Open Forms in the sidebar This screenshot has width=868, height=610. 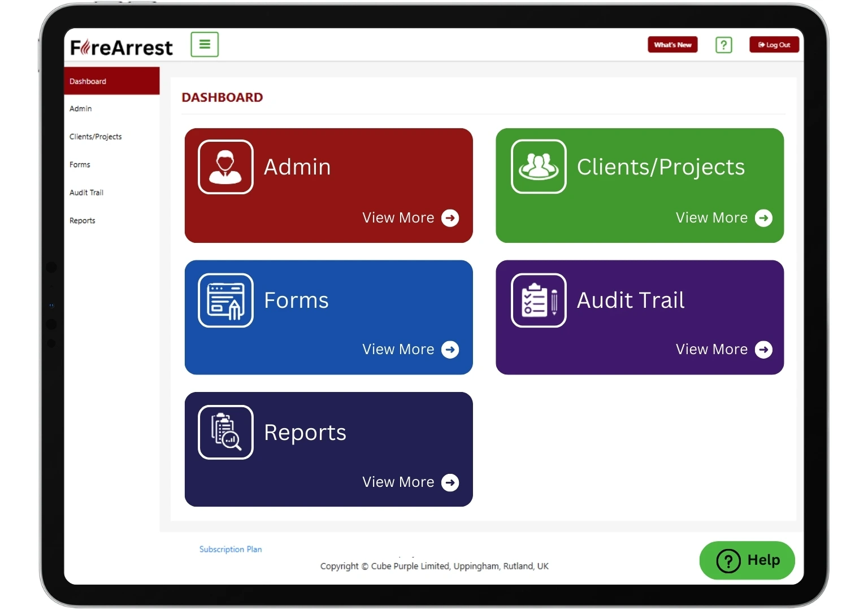click(x=80, y=164)
